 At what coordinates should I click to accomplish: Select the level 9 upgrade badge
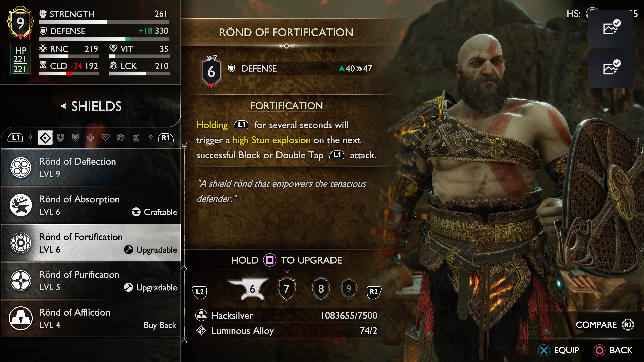[x=349, y=289]
